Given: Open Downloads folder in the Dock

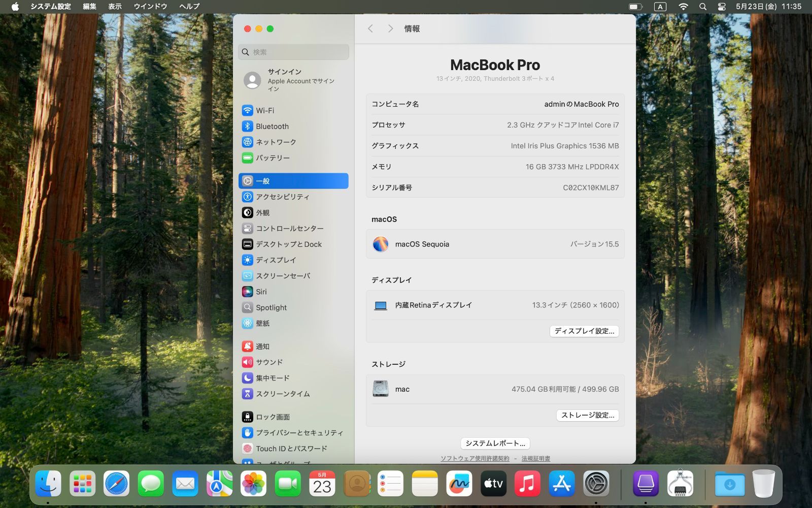Looking at the screenshot, I should coord(730,483).
